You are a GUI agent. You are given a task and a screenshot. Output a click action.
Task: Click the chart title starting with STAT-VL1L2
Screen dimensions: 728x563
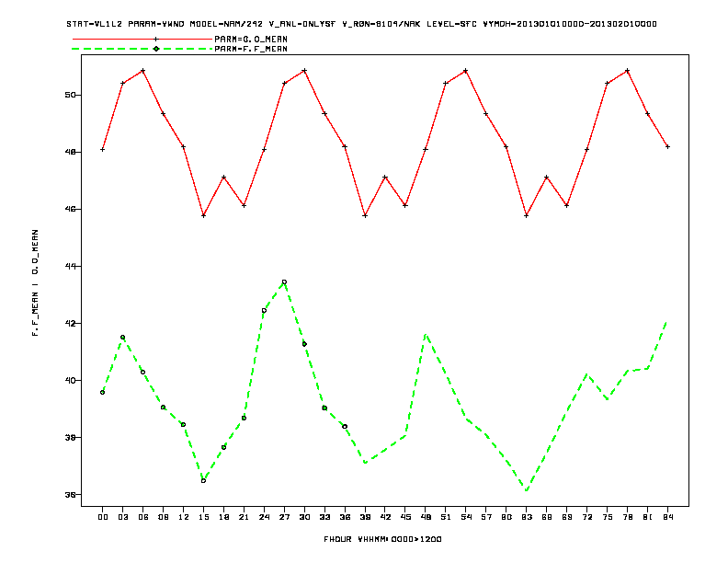pos(361,24)
